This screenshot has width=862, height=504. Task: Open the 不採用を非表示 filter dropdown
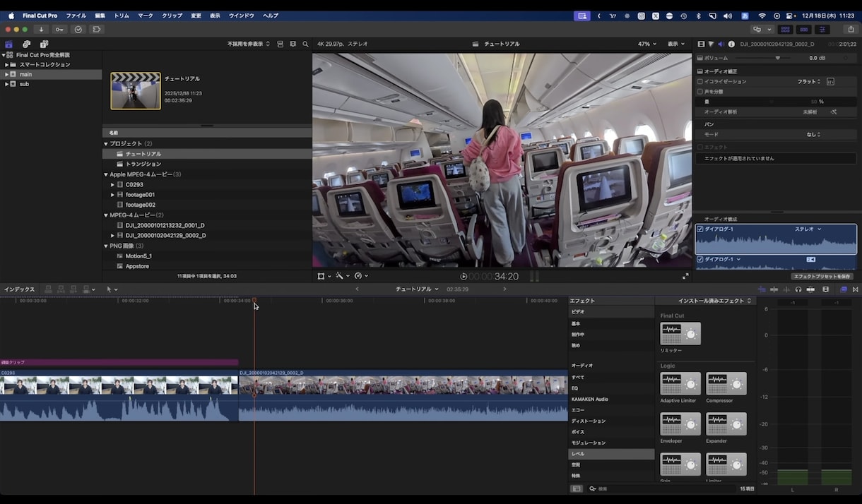pos(249,44)
